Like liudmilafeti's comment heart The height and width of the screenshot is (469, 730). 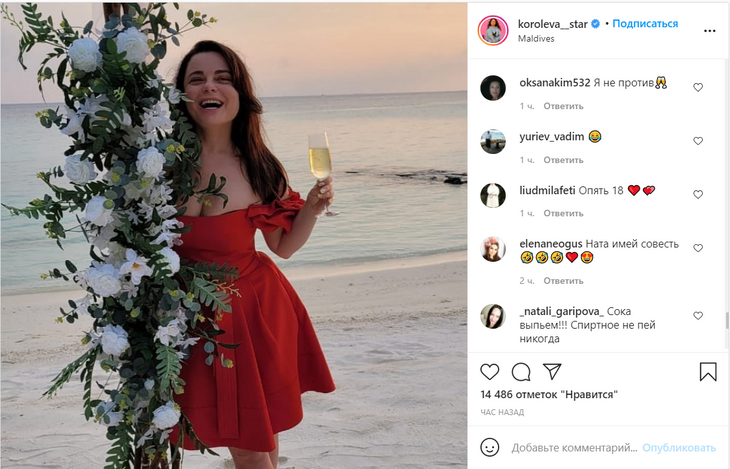[698, 194]
